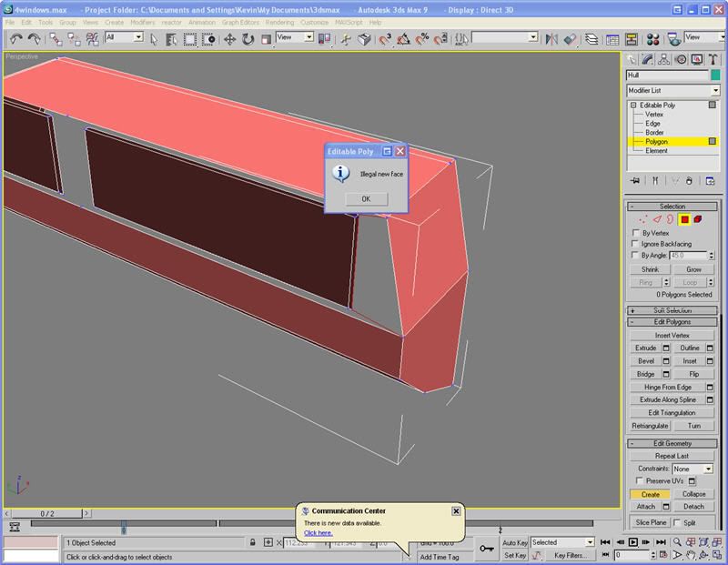728x565 pixels.
Task: Open the Constraints dropdown
Action: [708, 469]
